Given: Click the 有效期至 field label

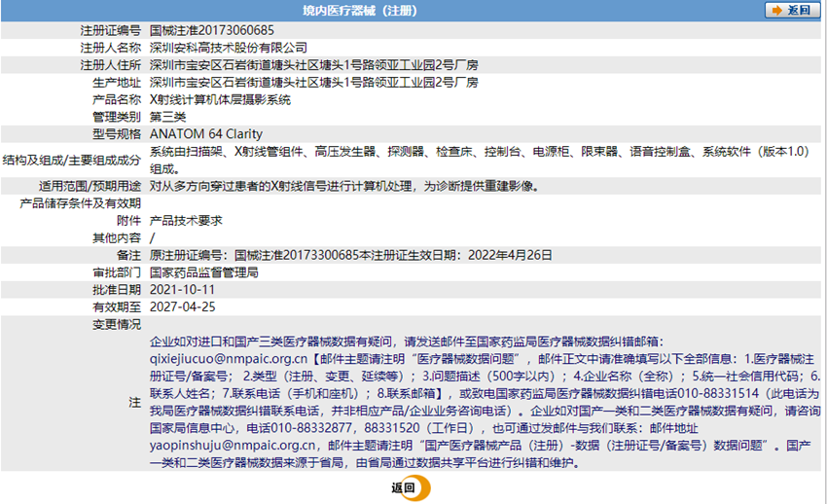Looking at the screenshot, I should tap(117, 306).
